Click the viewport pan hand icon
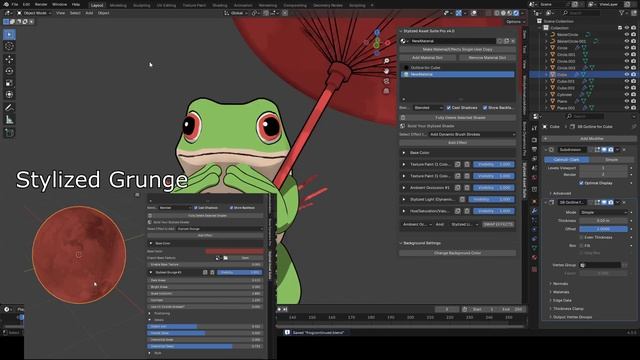Image resolution: width=640 pixels, height=360 pixels. coord(387,71)
